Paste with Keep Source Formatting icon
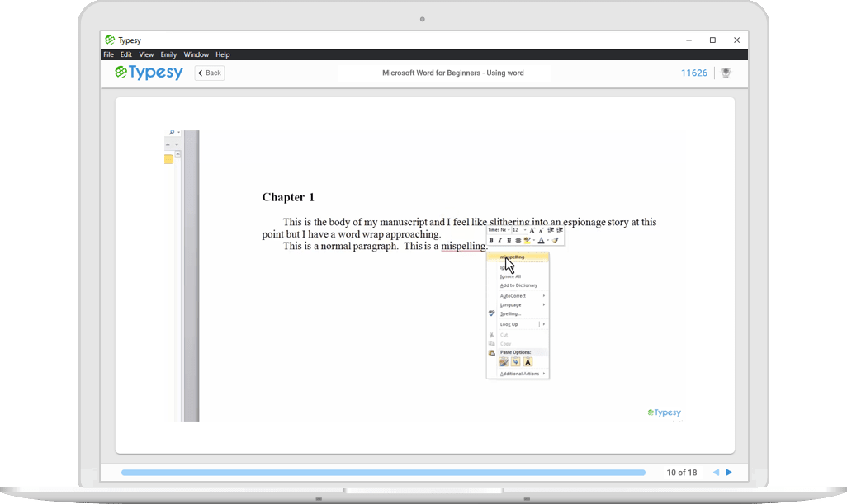This screenshot has height=504, width=847. (x=504, y=362)
